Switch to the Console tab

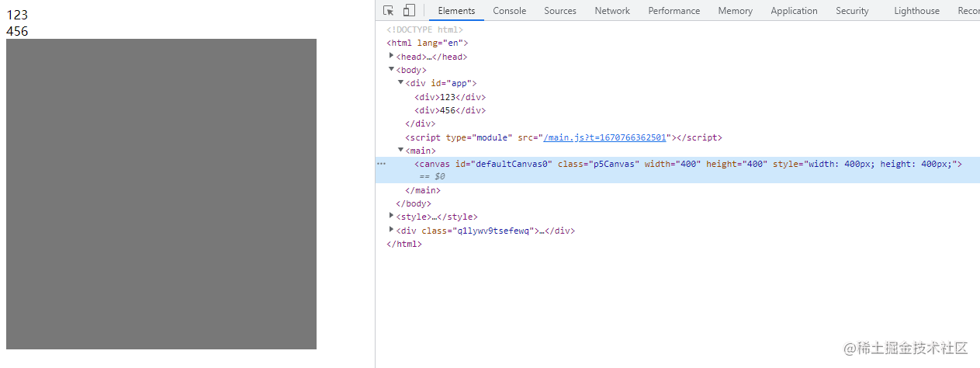[509, 11]
